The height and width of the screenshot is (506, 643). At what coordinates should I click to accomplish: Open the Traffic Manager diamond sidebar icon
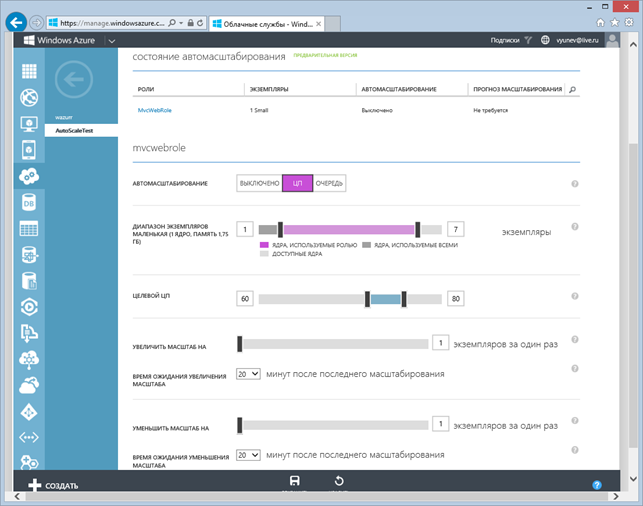(x=29, y=412)
